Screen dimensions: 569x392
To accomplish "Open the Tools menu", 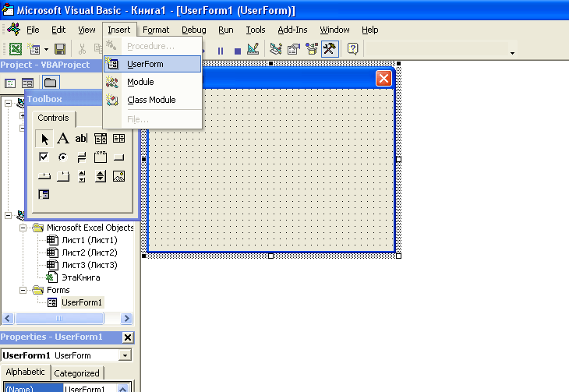I will [x=256, y=30].
